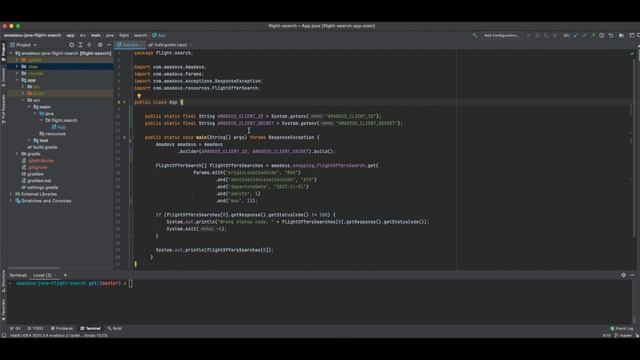This screenshot has height=360, width=640.
Task: Click the Update Project git icon
Action: point(576,36)
